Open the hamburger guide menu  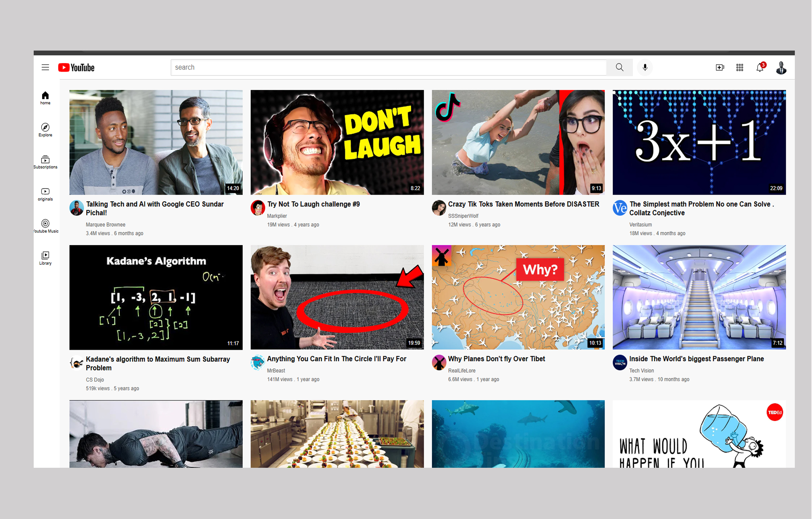click(45, 67)
